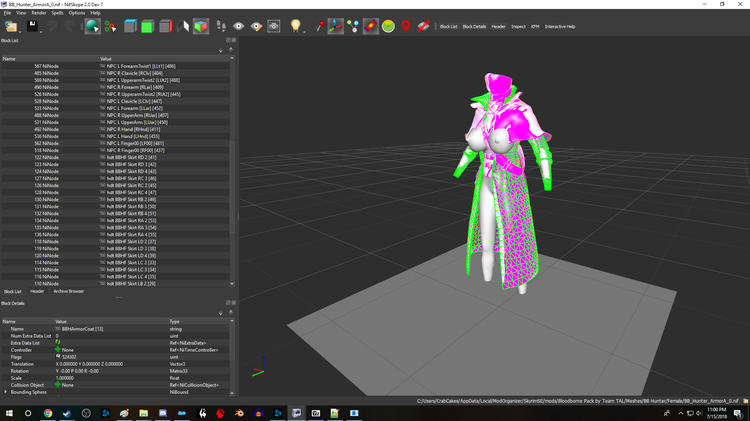The width and height of the screenshot is (750, 421).
Task: Open the Load icon dropdown arrow
Action: [x=20, y=32]
